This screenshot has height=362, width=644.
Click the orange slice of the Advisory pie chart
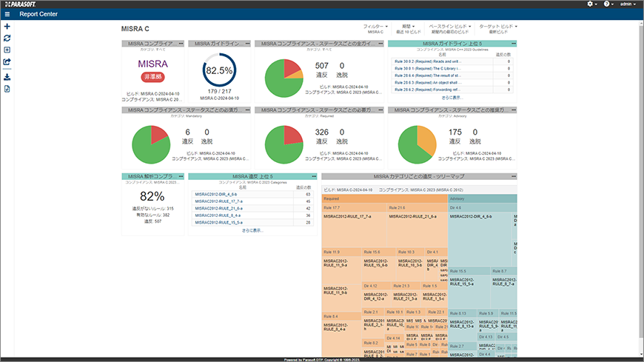tap(428, 139)
